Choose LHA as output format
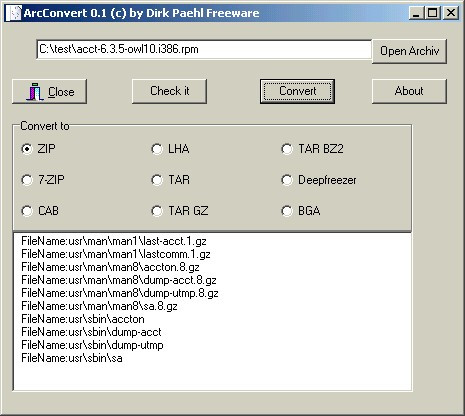 [170, 149]
